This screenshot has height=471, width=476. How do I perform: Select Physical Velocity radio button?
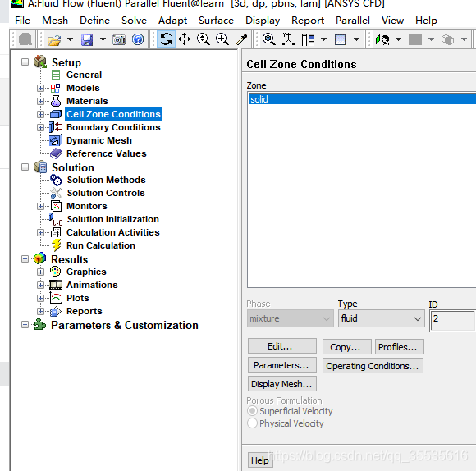252,423
